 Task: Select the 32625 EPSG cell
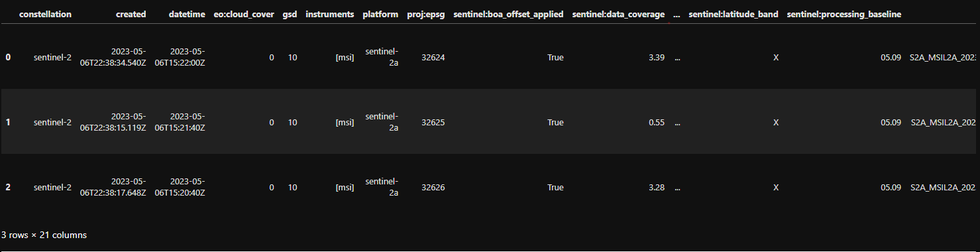click(x=433, y=122)
